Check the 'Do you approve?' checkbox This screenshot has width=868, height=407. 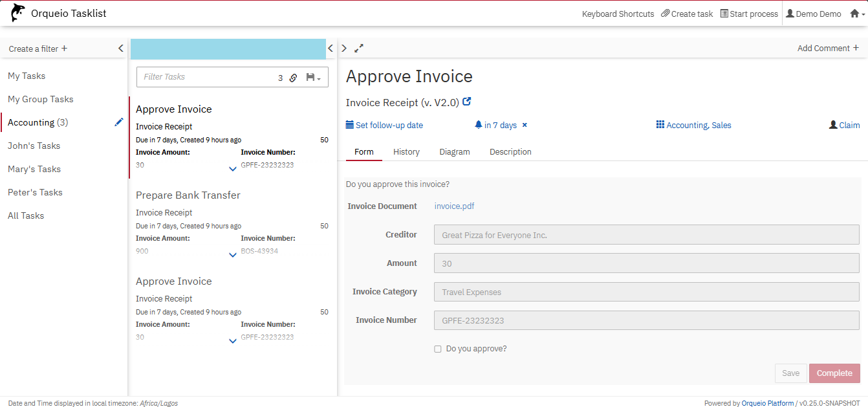(x=438, y=349)
